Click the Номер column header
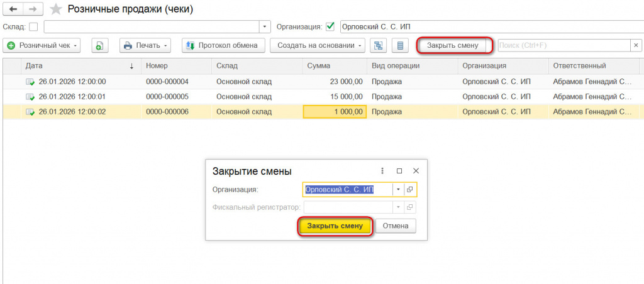 point(177,66)
